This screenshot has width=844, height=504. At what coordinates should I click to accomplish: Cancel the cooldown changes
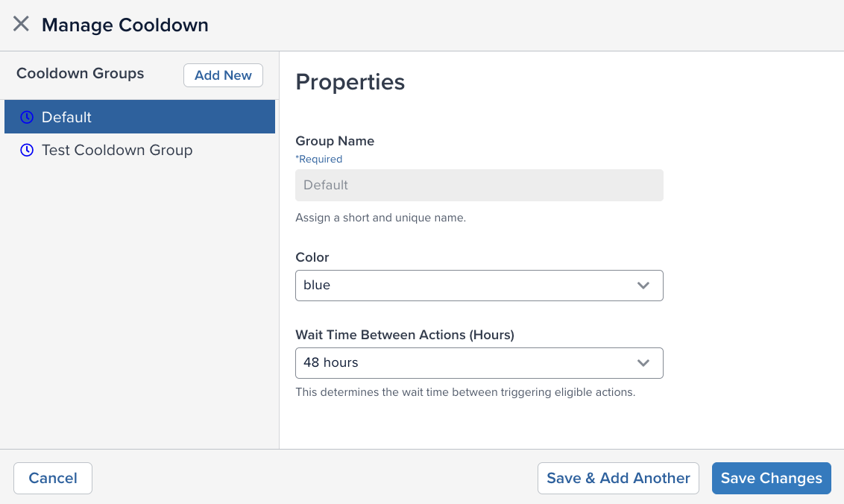pyautogui.click(x=52, y=479)
